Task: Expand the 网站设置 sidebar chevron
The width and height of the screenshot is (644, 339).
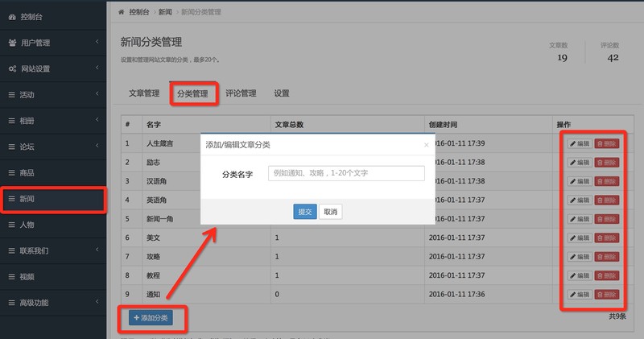Action: (x=97, y=68)
